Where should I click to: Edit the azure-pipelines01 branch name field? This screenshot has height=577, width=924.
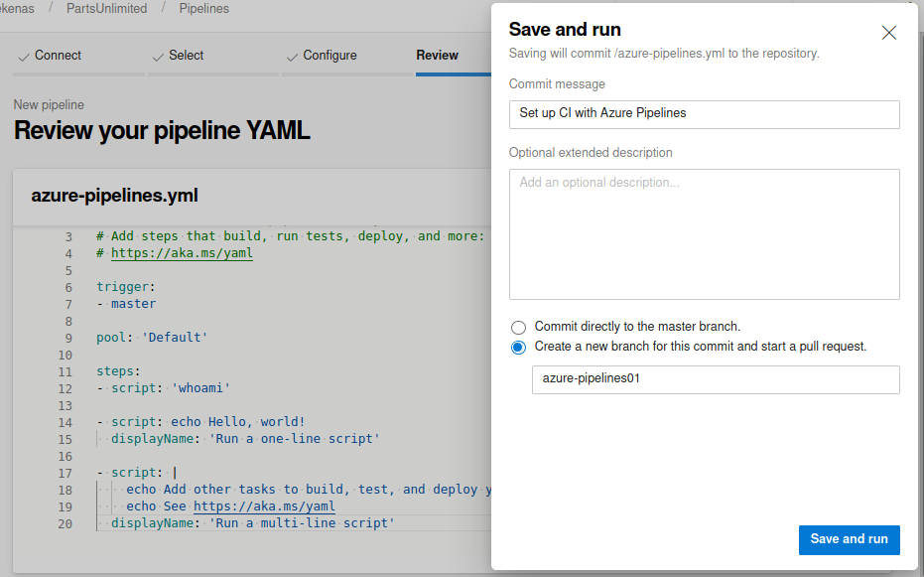(x=716, y=379)
